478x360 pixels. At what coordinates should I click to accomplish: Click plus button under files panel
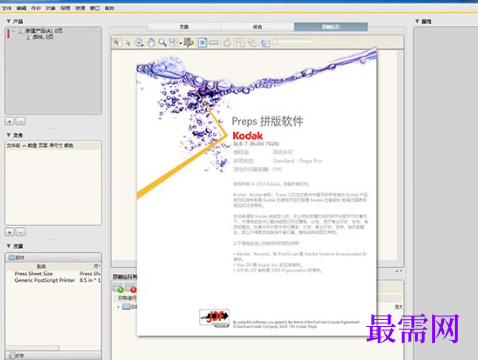coord(10,232)
